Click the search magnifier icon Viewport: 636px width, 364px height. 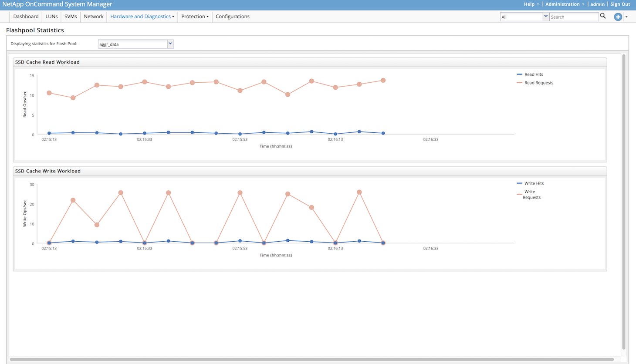click(603, 16)
